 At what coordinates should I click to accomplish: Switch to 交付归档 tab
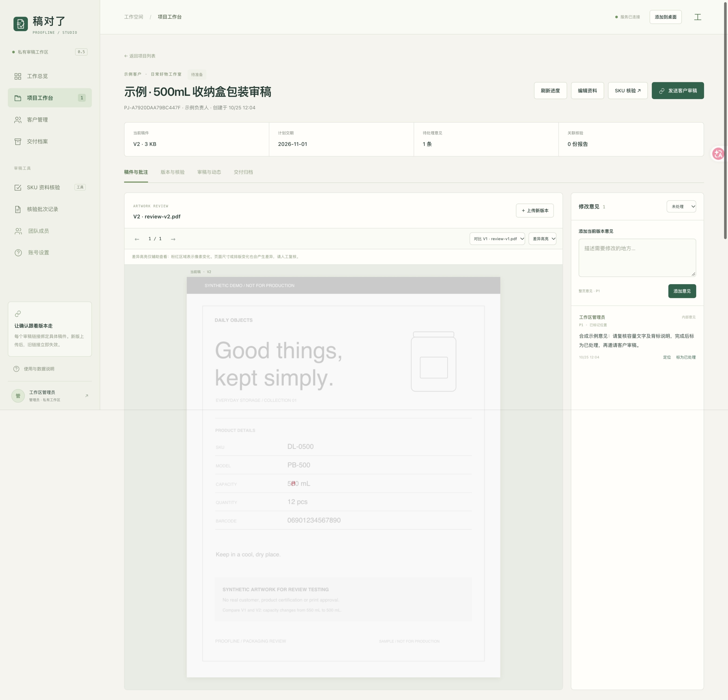[x=243, y=172]
